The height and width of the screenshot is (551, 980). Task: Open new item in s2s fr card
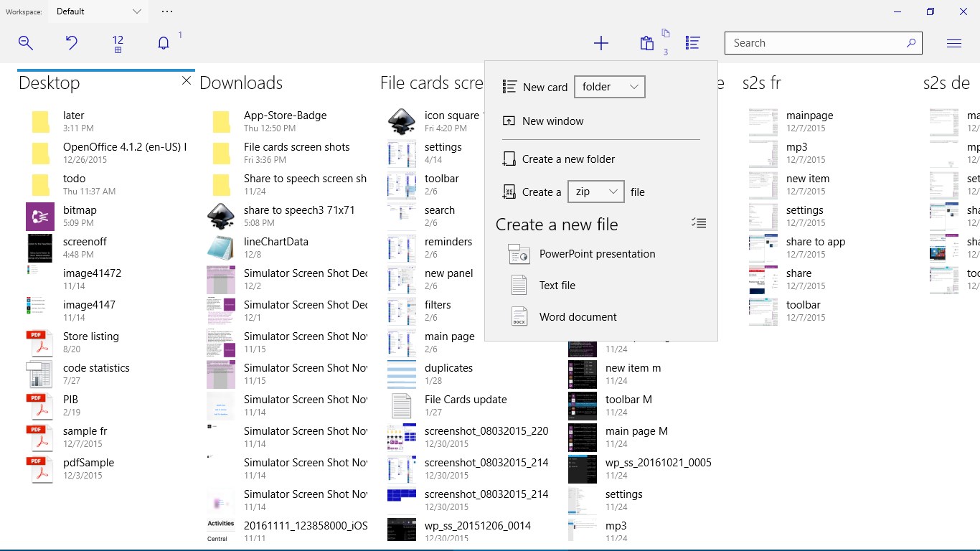coord(808,179)
